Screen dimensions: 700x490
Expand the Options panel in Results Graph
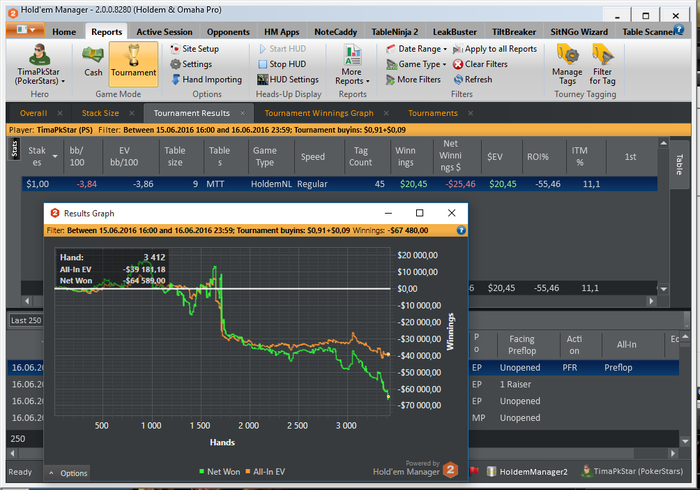coord(68,473)
